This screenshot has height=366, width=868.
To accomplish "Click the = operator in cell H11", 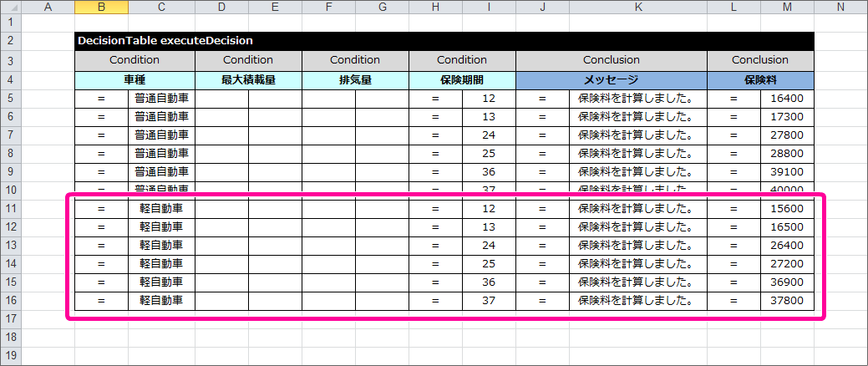I will pyautogui.click(x=435, y=209).
